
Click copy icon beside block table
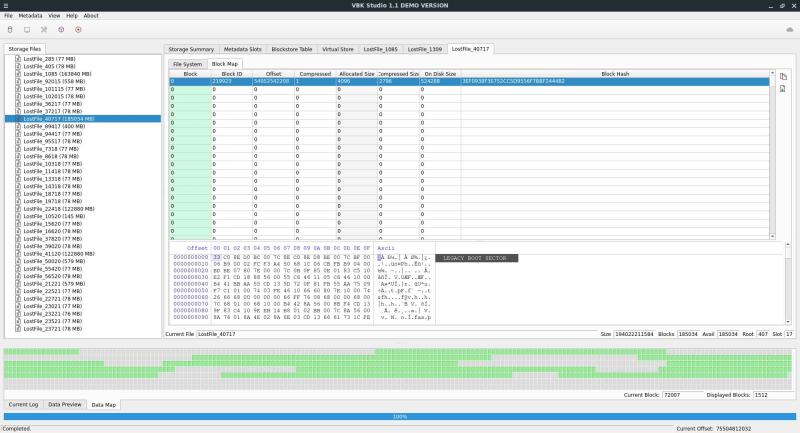click(x=783, y=77)
